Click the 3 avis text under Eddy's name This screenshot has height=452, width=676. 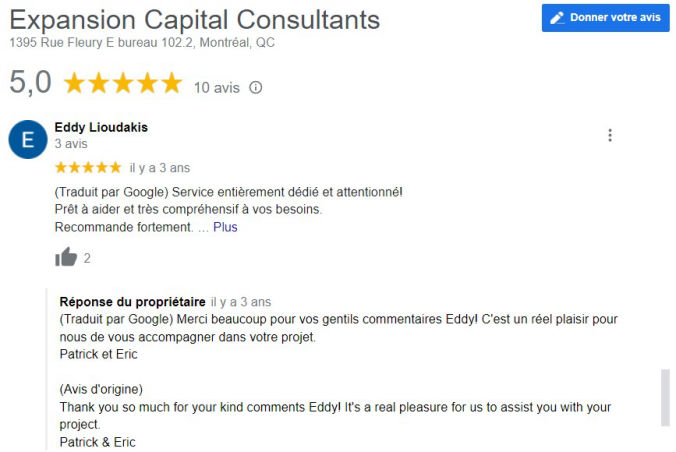click(70, 144)
